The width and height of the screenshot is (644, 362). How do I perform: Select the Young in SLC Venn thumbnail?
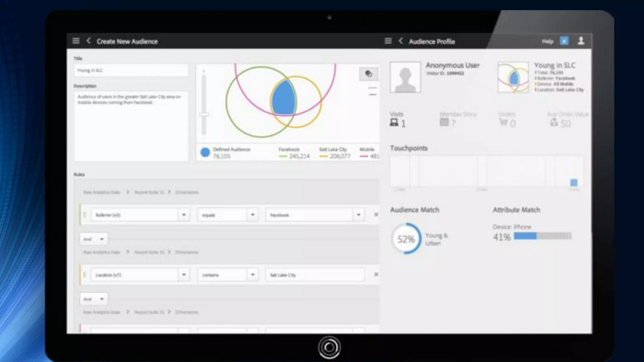point(513,78)
